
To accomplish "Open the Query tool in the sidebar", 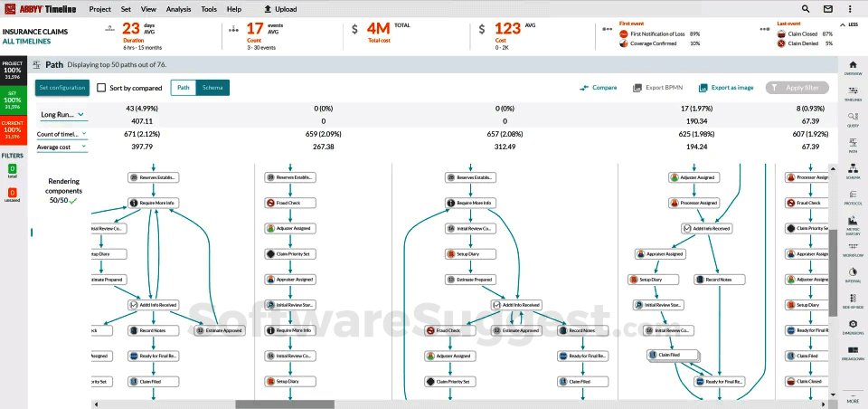I will pos(853,119).
